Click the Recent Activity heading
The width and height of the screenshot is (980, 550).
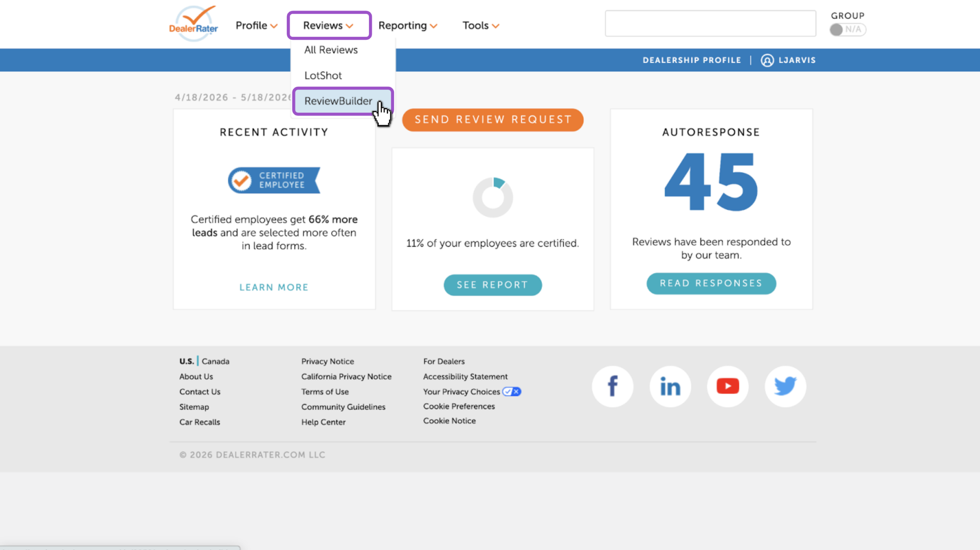pos(274,132)
